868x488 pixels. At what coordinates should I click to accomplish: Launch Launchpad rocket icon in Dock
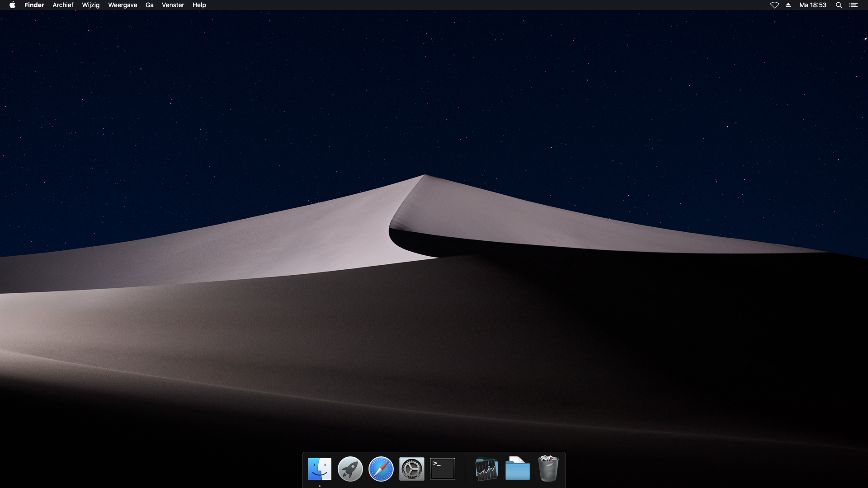pyautogui.click(x=350, y=469)
